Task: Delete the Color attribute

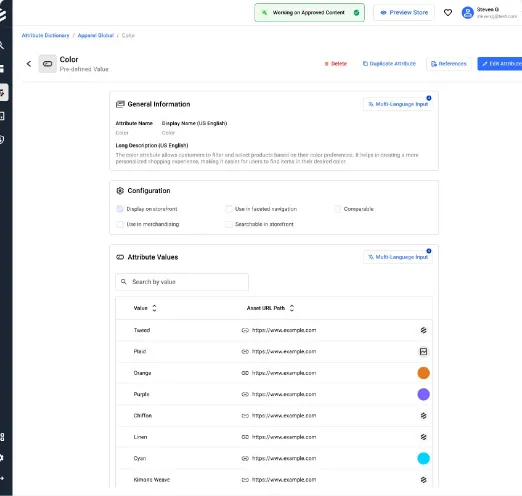Action: coord(336,64)
